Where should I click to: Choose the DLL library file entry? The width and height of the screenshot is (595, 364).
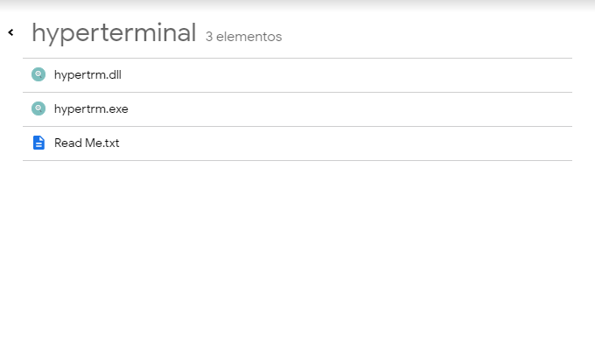coord(87,74)
